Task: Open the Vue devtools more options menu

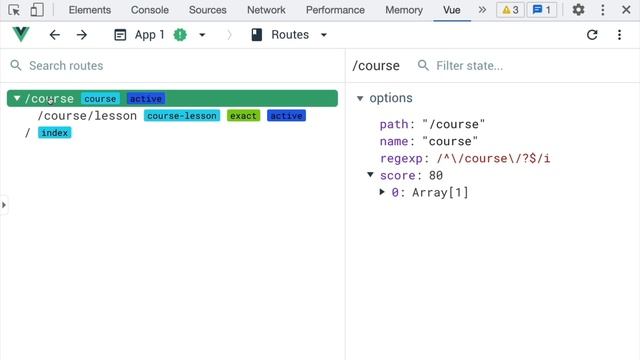Action: tap(619, 35)
